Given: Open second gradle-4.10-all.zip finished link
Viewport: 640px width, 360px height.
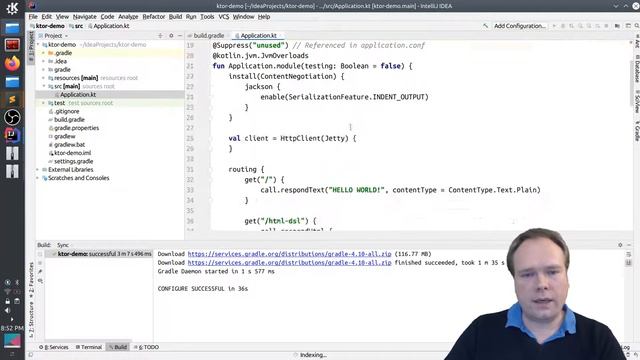Looking at the screenshot, I should (x=289, y=263).
